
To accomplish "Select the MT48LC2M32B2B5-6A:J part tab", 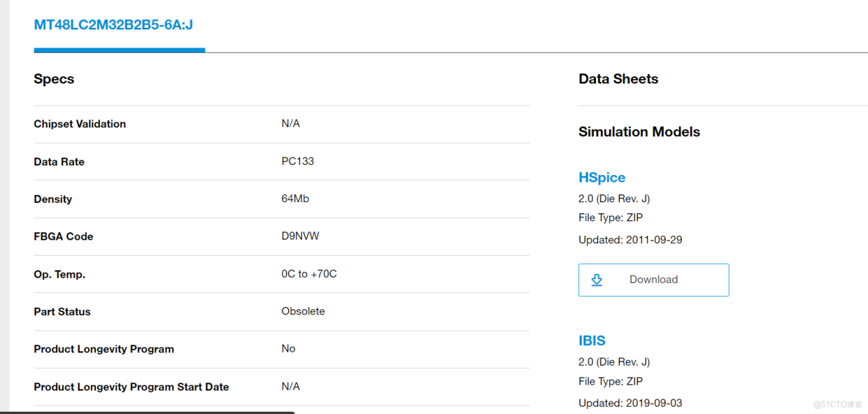I will click(x=114, y=25).
